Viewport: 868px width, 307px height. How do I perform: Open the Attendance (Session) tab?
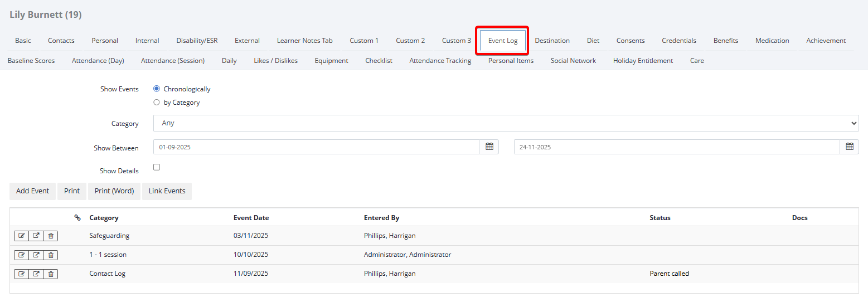(x=173, y=61)
